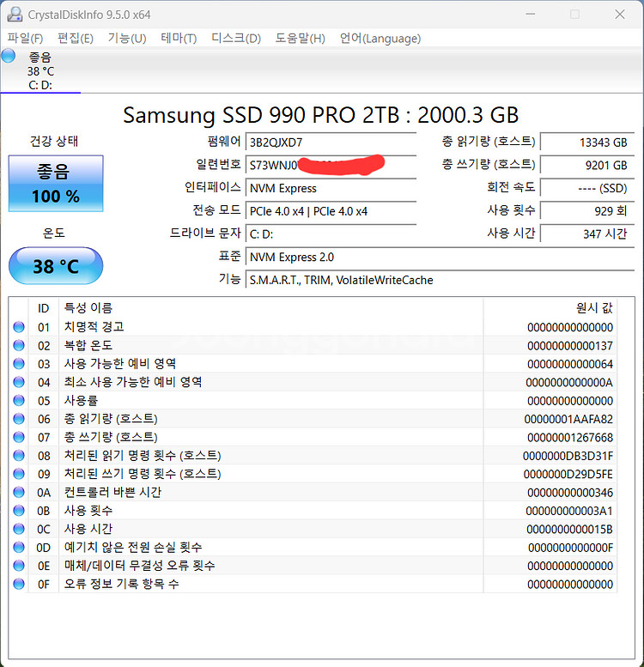Select the 복합 온도 attribute row

tap(313, 345)
